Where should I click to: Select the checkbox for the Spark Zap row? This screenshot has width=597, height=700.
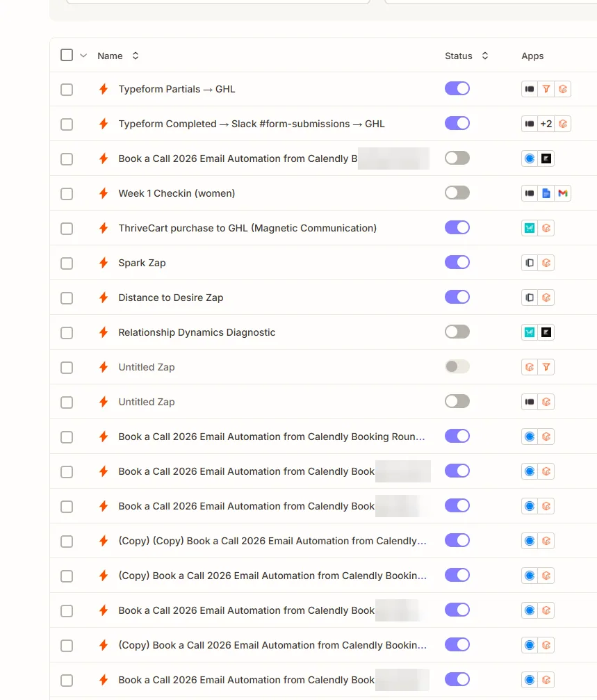tap(67, 263)
